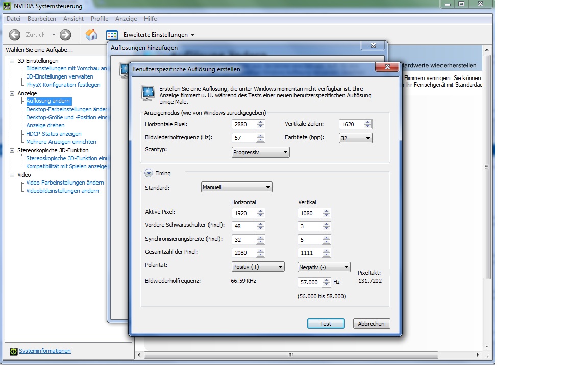Collapse the Anzeige tree node
Screen dimensions: 588x365
click(x=12, y=93)
